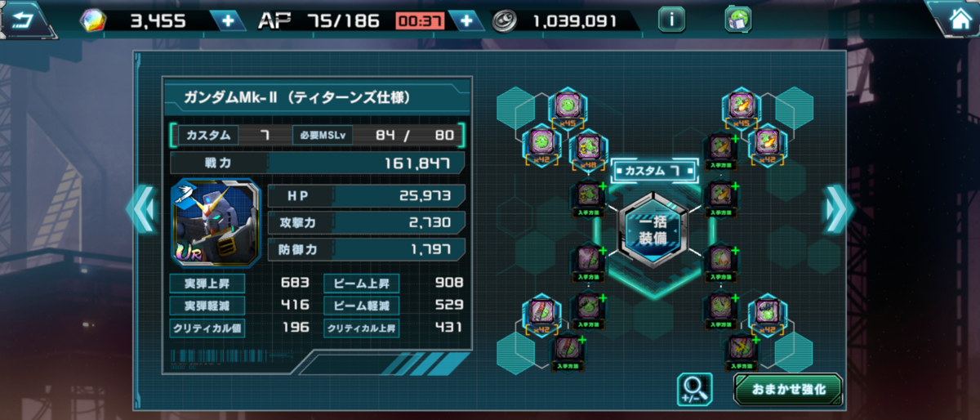The width and height of the screenshot is (980, 420).
Task: Tap the rainbow gem currency icon
Action: point(92,21)
